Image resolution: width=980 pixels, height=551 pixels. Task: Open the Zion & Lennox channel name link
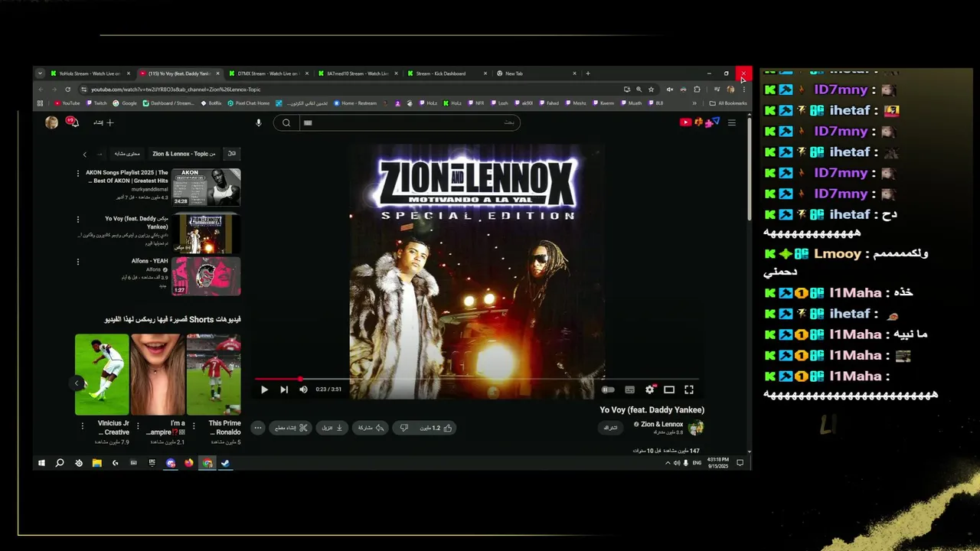[x=661, y=424]
